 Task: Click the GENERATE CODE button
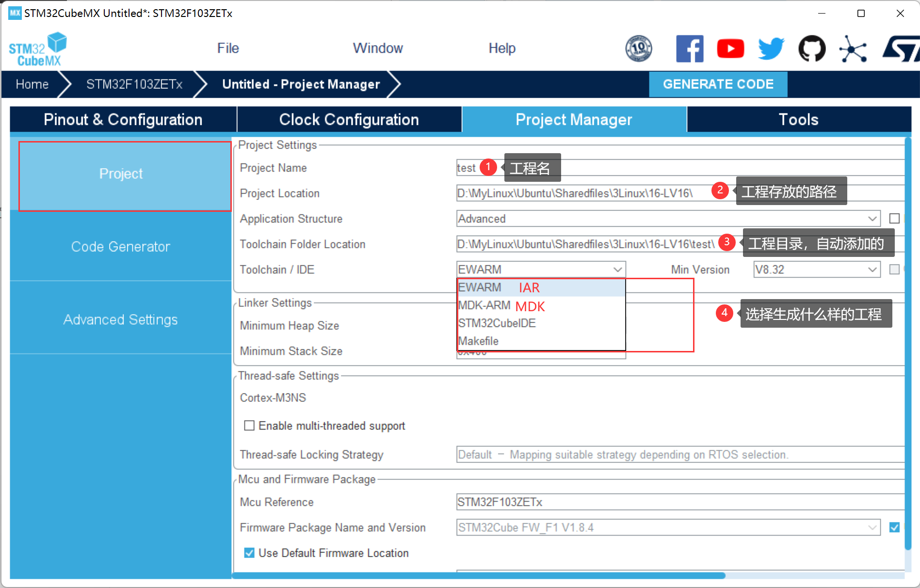[x=718, y=84]
